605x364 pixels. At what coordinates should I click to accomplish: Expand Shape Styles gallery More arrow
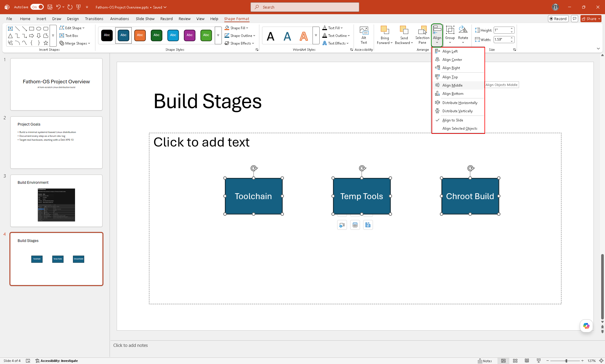point(218,35)
